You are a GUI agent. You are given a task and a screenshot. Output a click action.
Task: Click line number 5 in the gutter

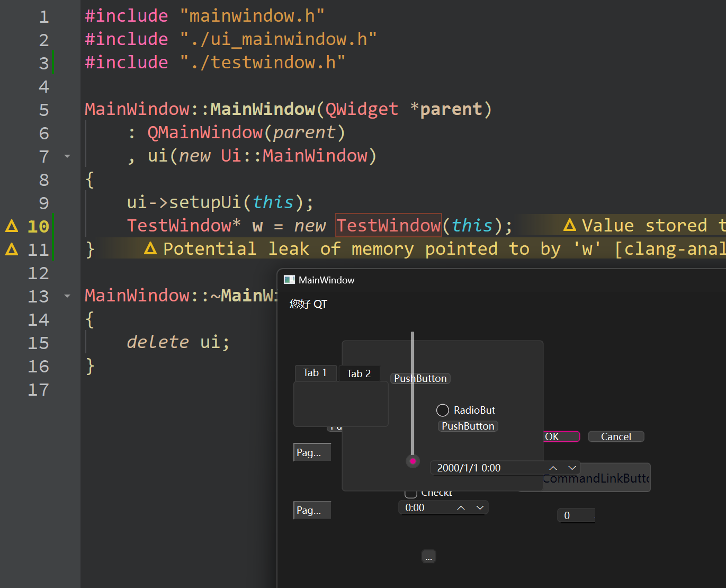click(44, 110)
